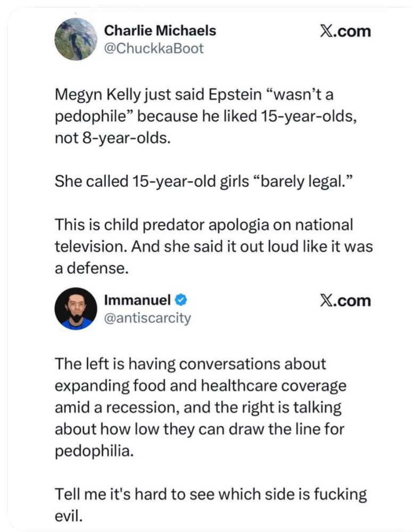The image size is (413, 532).
Task: Click Immanuel's blue verified badge
Action: (x=181, y=301)
